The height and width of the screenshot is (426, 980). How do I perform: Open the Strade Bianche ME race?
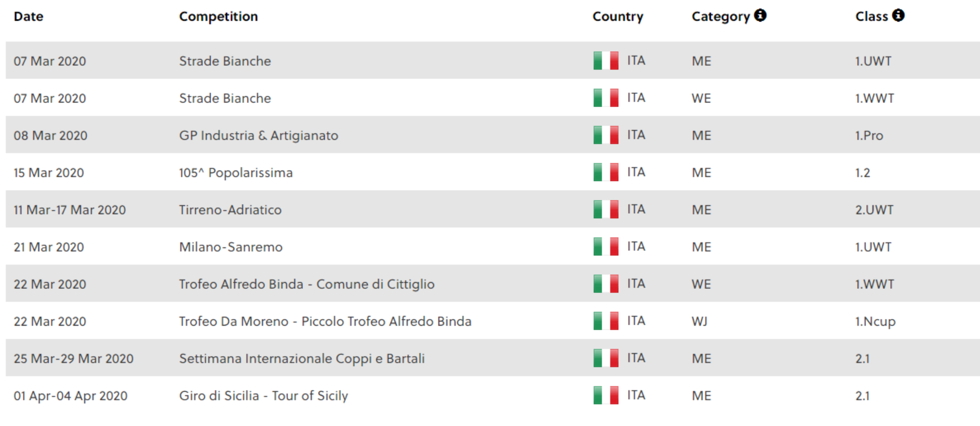coord(225,61)
